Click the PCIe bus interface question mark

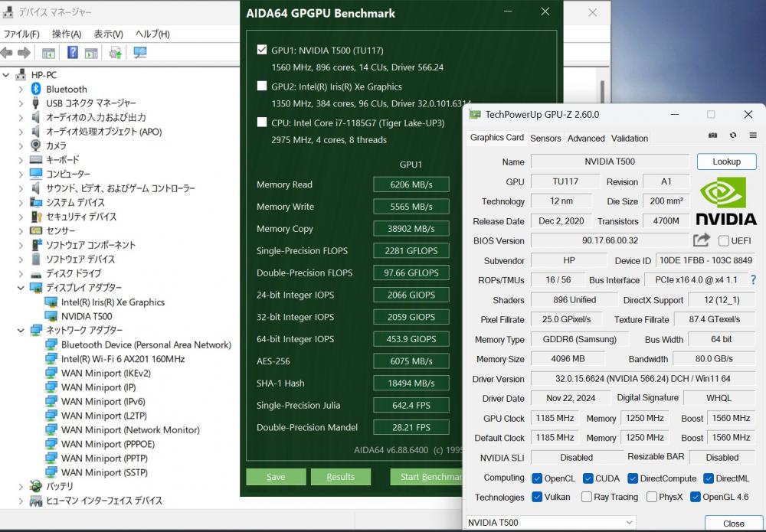pyautogui.click(x=753, y=280)
